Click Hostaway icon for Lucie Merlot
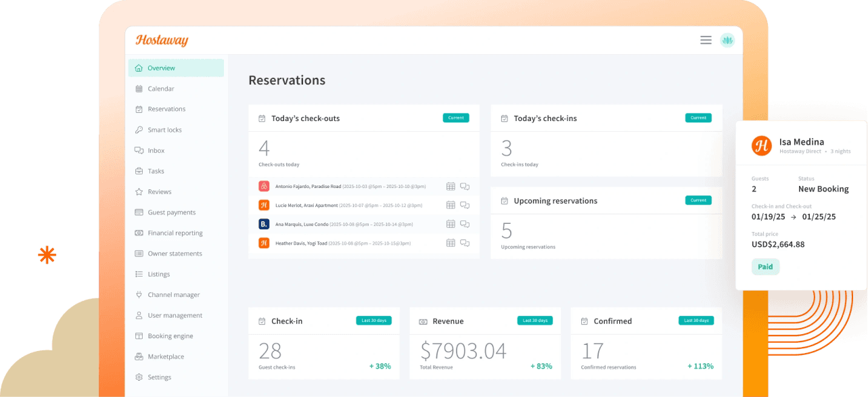Screen dimensions: 868x397 [264, 205]
